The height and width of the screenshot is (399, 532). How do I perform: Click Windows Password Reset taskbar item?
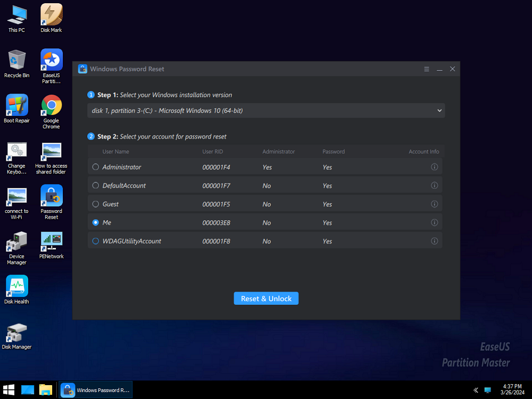(96, 390)
